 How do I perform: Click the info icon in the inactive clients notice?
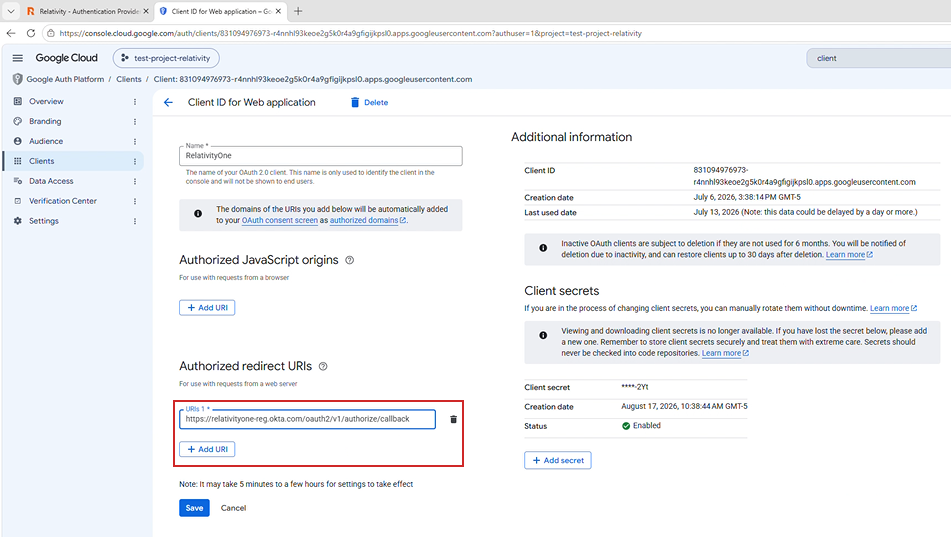pyautogui.click(x=543, y=248)
